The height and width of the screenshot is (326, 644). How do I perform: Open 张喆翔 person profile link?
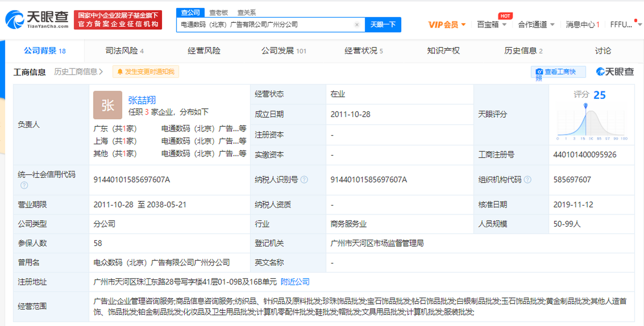click(x=142, y=100)
